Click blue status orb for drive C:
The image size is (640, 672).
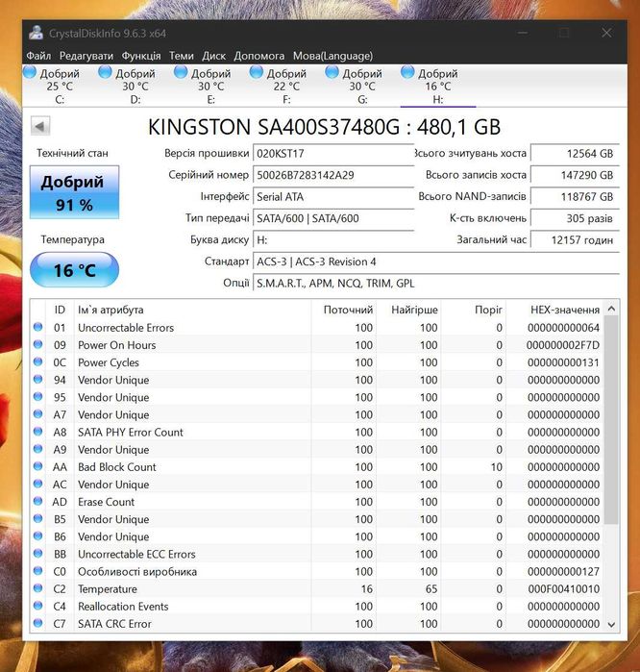[30, 72]
